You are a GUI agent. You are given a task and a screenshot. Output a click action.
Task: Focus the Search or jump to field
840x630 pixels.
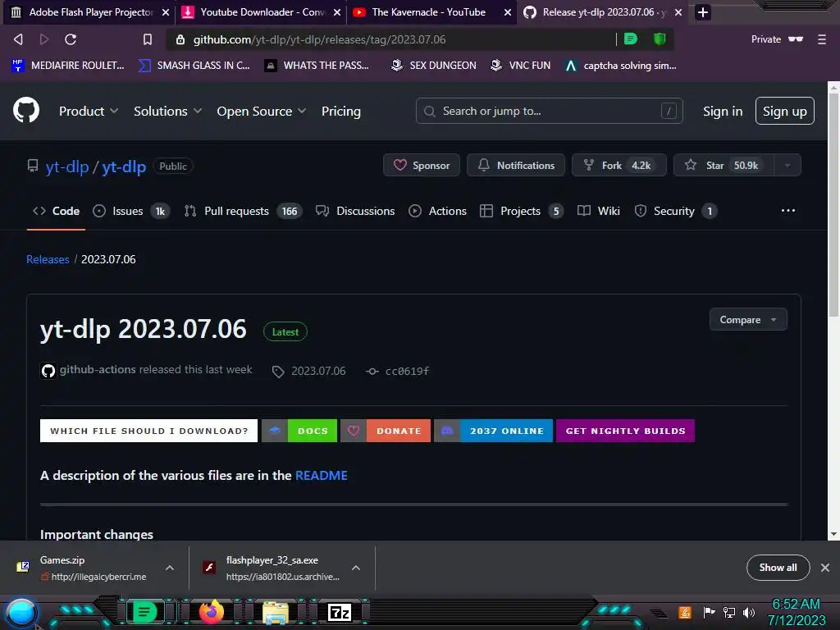click(549, 111)
